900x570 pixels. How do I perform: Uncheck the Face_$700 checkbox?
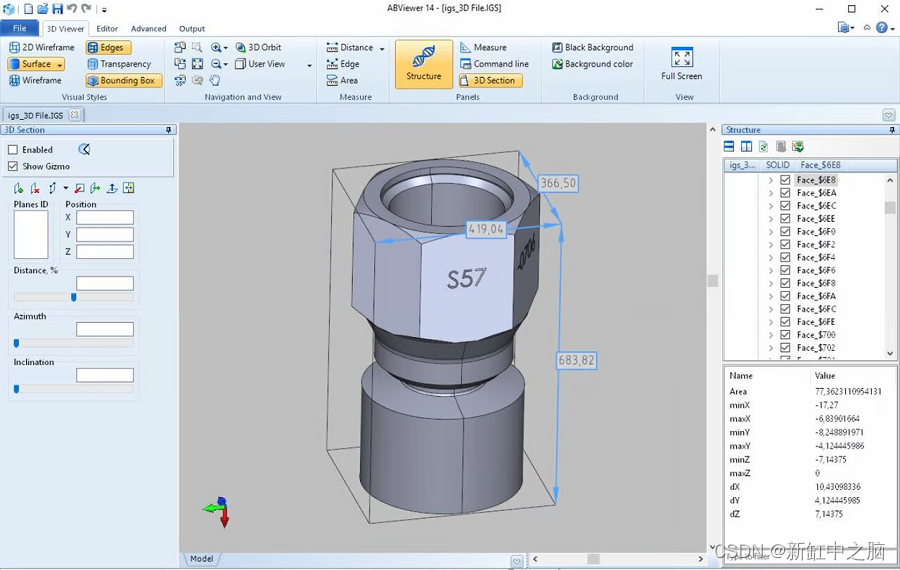[x=785, y=335]
